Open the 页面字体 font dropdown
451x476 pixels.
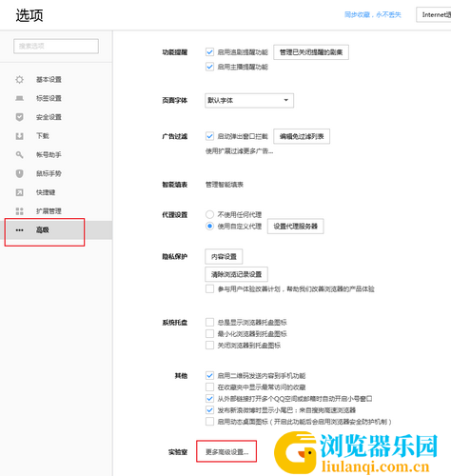(x=249, y=100)
